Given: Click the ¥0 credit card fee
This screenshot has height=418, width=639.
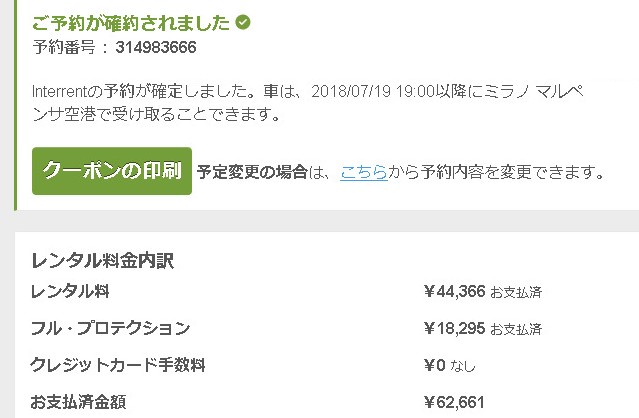Looking at the screenshot, I should 434,365.
